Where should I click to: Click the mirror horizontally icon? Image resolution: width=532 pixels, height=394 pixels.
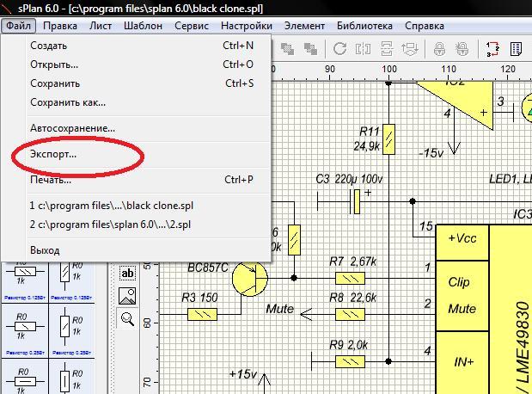click(363, 49)
